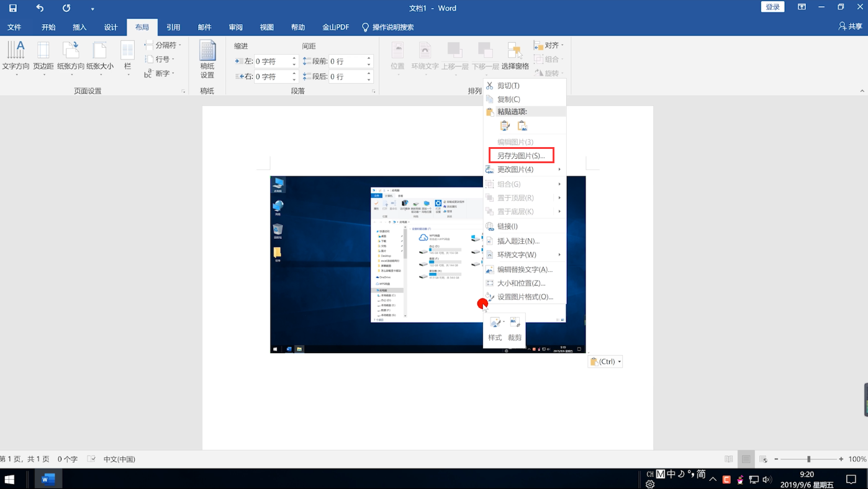Open 更改图片(4) submenu
The height and width of the screenshot is (489, 868).
coord(525,169)
